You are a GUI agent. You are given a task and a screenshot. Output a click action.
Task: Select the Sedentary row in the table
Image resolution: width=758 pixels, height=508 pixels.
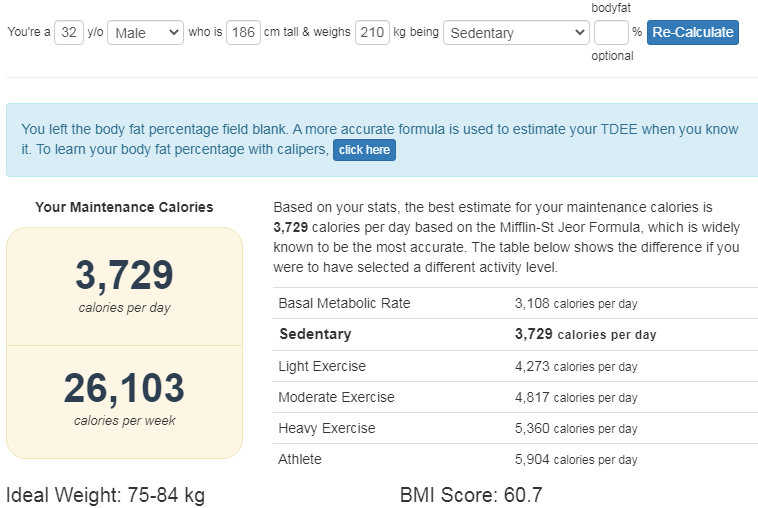515,334
